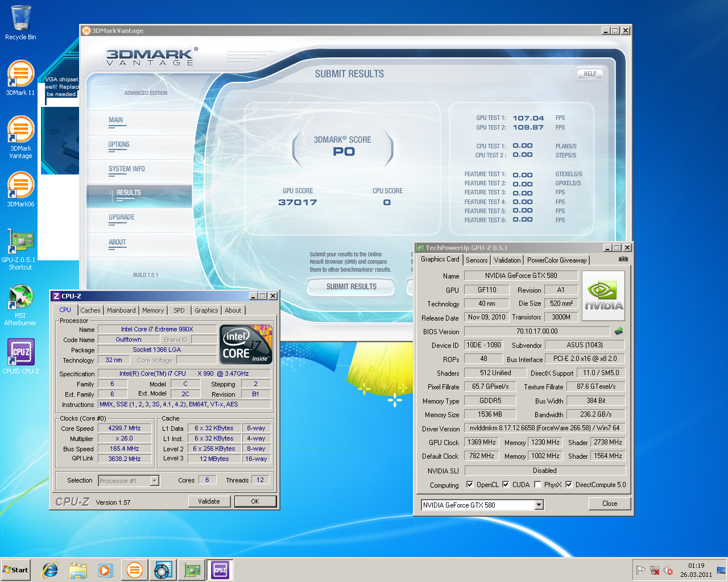
Task: Open the 3DMark 11 desktop shortcut
Action: [x=20, y=78]
